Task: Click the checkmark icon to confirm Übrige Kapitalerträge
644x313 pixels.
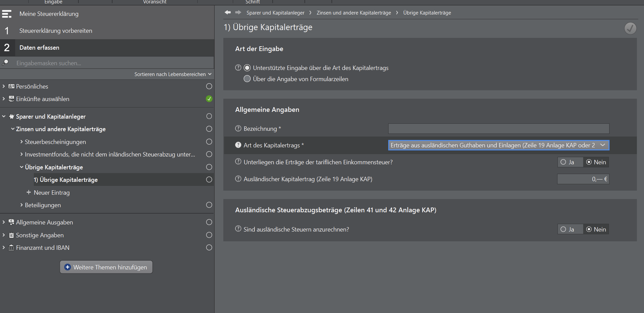Action: pos(630,28)
